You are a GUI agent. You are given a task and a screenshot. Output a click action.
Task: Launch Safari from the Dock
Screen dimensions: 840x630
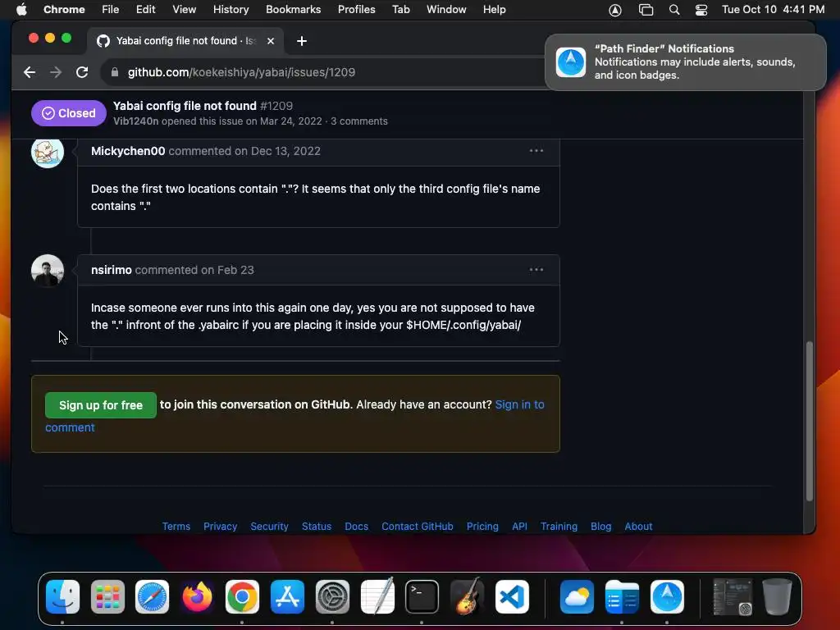click(x=152, y=596)
